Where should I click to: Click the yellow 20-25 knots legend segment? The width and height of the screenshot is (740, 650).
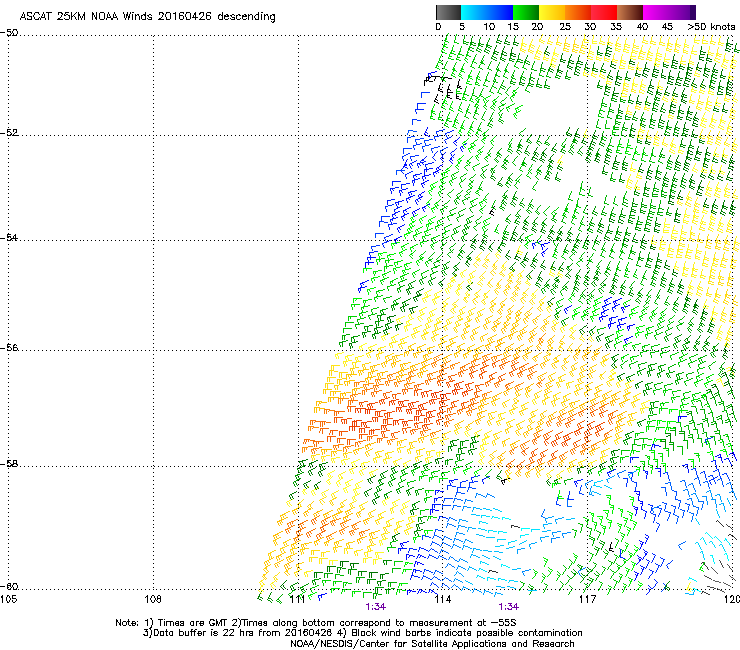pyautogui.click(x=552, y=12)
